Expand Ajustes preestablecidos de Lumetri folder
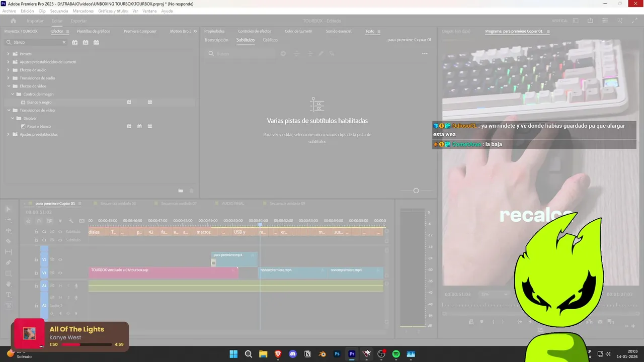 [x=8, y=62]
